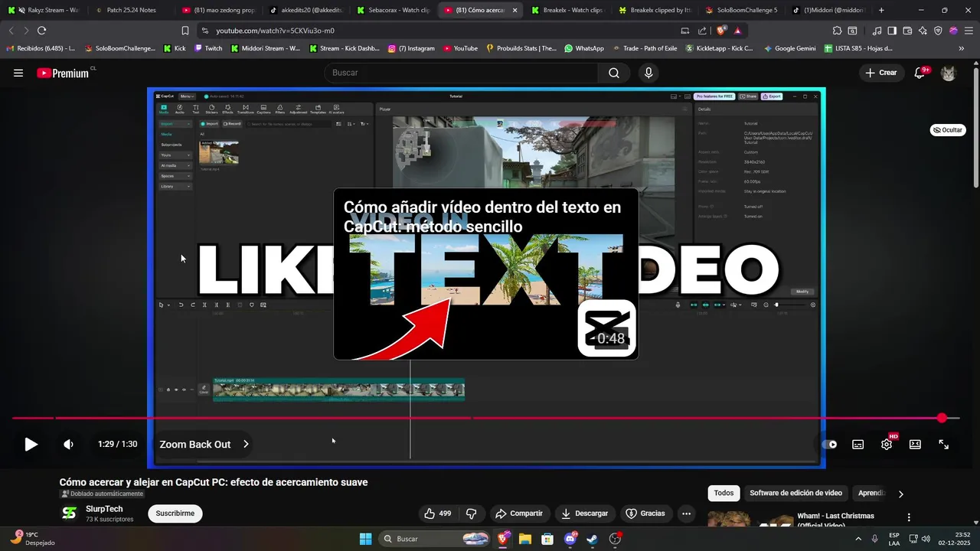Play the YouTube video

(x=31, y=444)
